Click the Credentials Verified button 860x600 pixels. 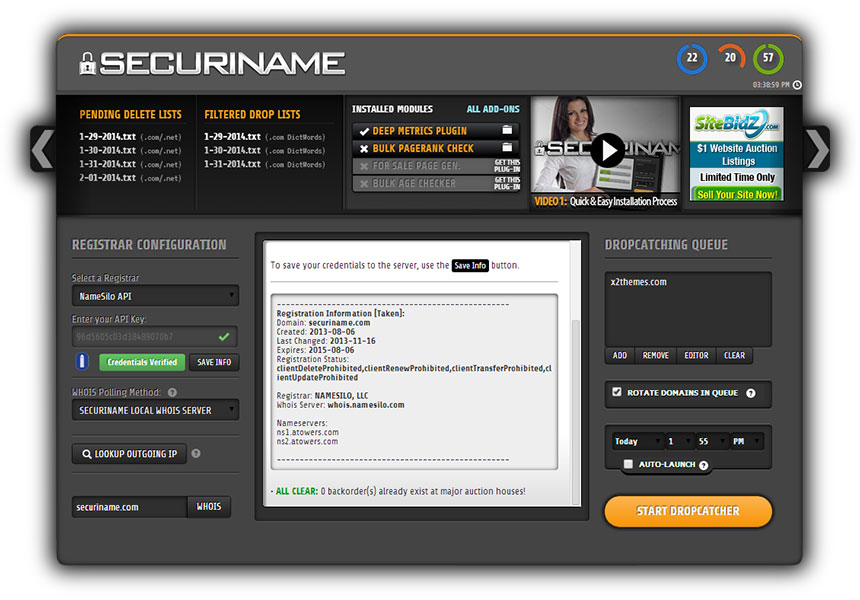[142, 362]
